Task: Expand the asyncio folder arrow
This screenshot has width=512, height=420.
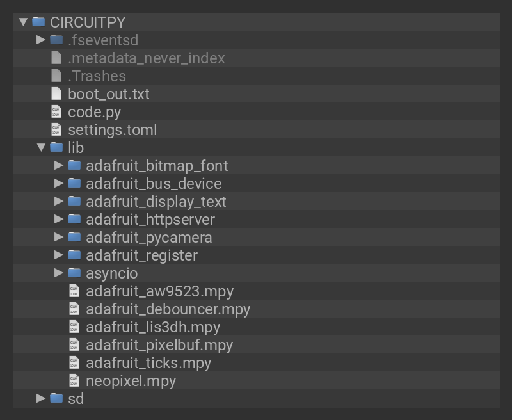Action: tap(59, 273)
